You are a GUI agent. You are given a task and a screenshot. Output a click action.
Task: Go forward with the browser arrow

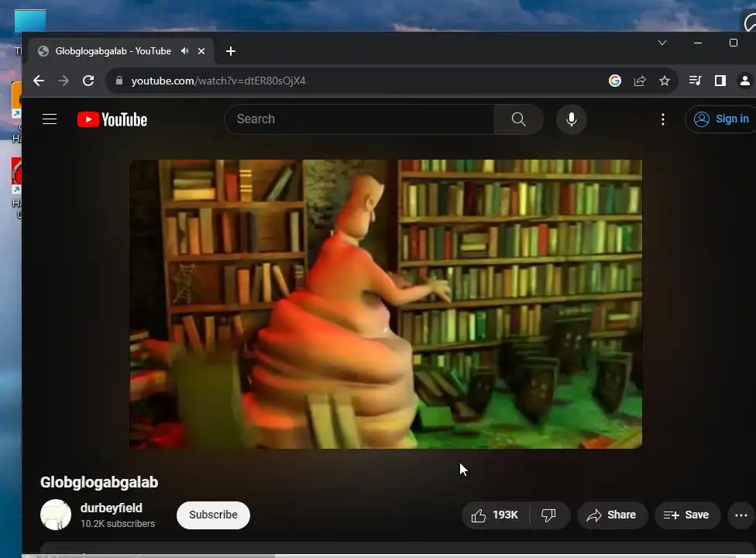click(64, 81)
